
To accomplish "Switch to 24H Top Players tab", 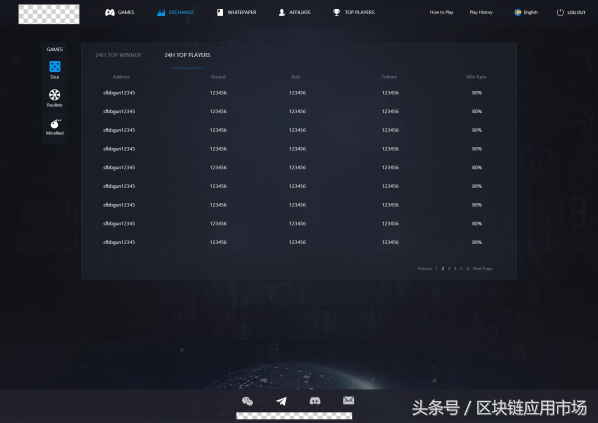I will click(187, 55).
